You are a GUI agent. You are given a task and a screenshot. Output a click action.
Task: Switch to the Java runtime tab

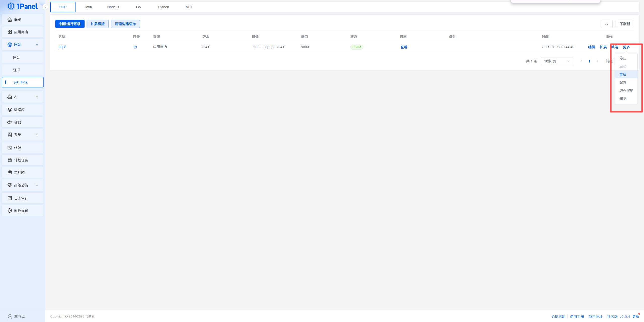pos(88,7)
